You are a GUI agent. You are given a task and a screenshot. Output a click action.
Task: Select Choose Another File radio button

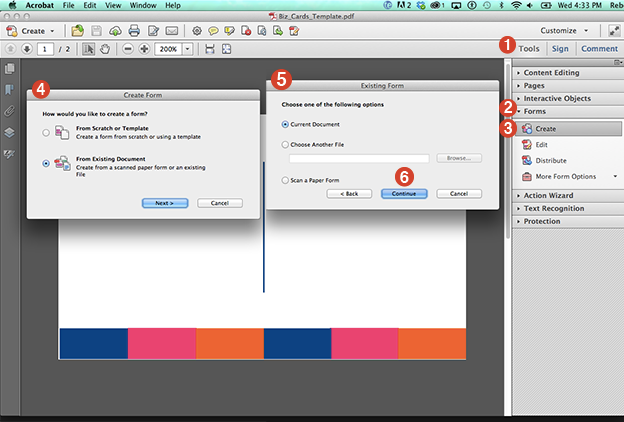tap(286, 145)
